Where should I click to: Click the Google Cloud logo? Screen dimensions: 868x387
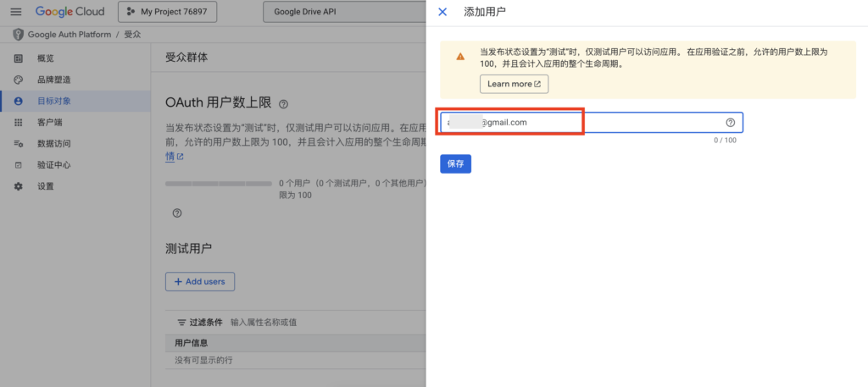tap(70, 12)
